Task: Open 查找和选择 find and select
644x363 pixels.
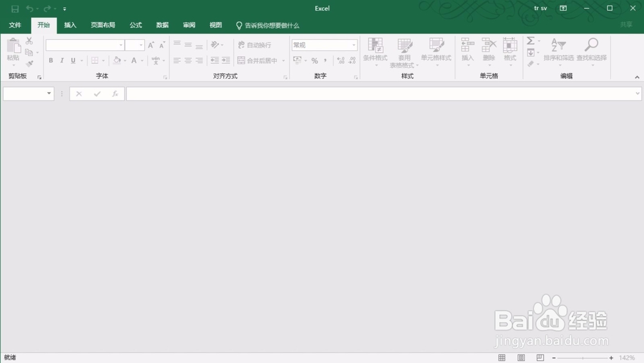Action: pyautogui.click(x=591, y=52)
